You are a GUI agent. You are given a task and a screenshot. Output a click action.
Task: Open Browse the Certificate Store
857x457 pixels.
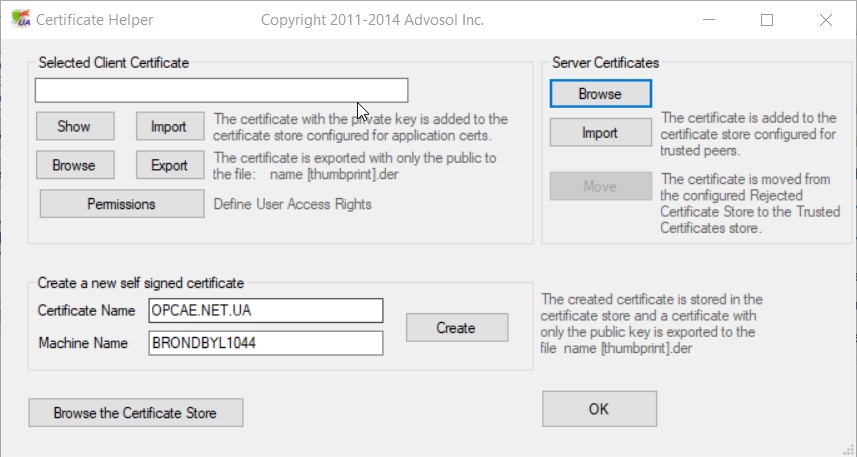136,413
